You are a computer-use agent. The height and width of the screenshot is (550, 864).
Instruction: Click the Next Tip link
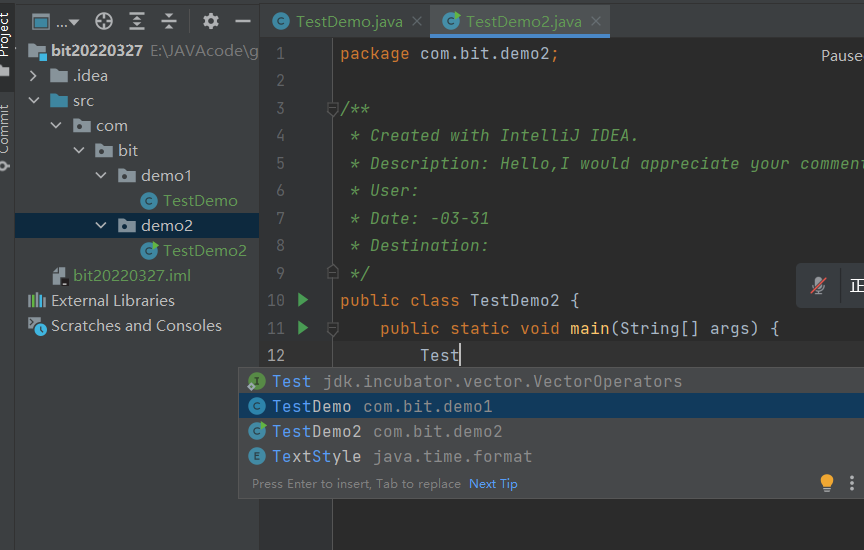pyautogui.click(x=493, y=484)
